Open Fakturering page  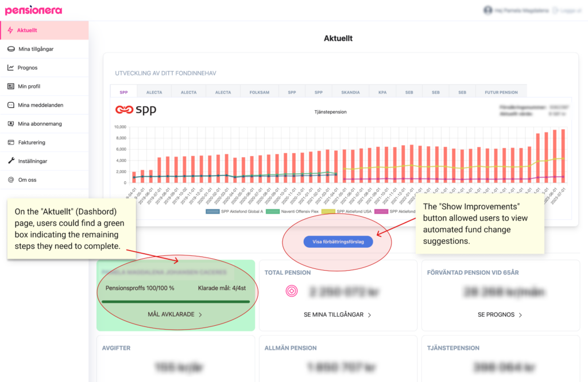(45, 142)
